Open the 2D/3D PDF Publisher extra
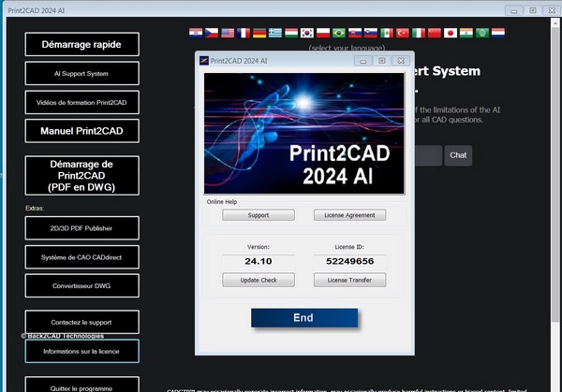 click(82, 228)
